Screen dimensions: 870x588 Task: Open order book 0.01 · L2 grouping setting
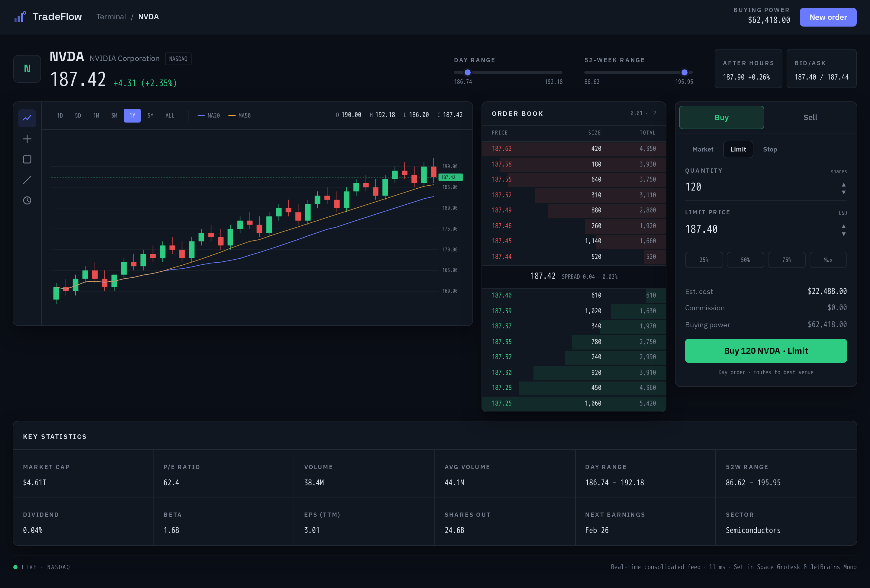pyautogui.click(x=643, y=113)
